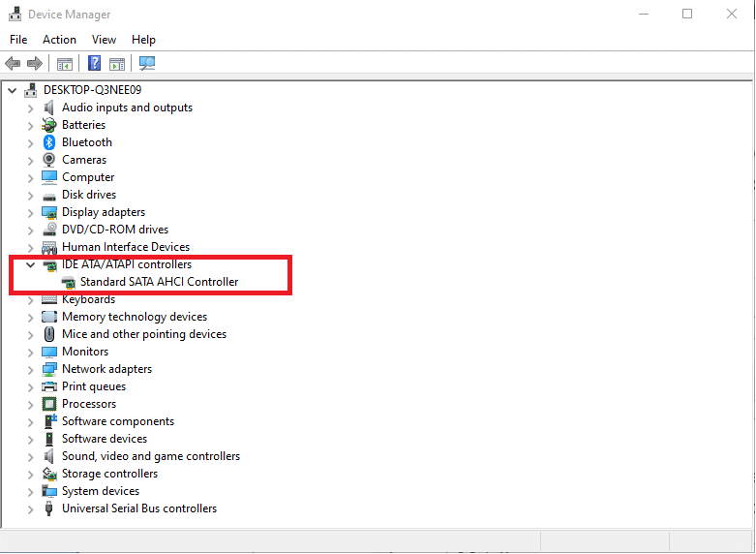Select Memory technology devices label
The width and height of the screenshot is (756, 554).
[x=135, y=317]
